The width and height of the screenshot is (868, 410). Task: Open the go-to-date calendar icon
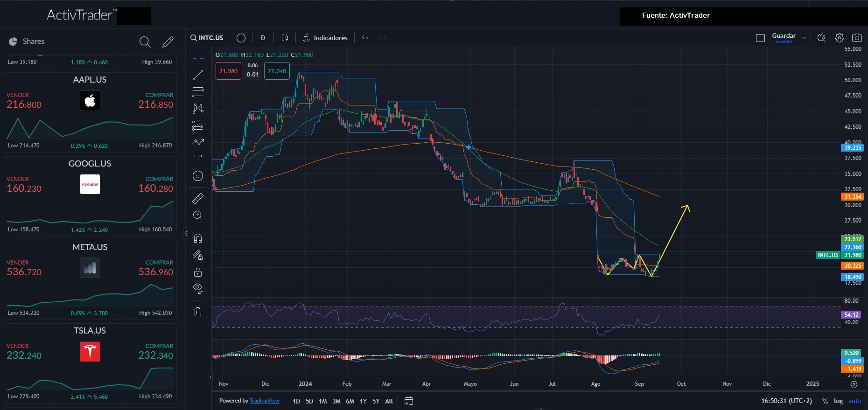(x=408, y=401)
